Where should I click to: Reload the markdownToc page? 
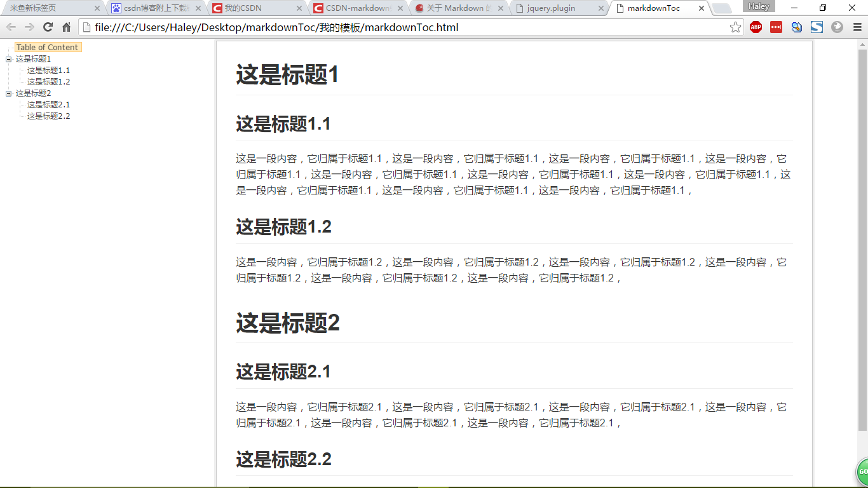pos(48,27)
